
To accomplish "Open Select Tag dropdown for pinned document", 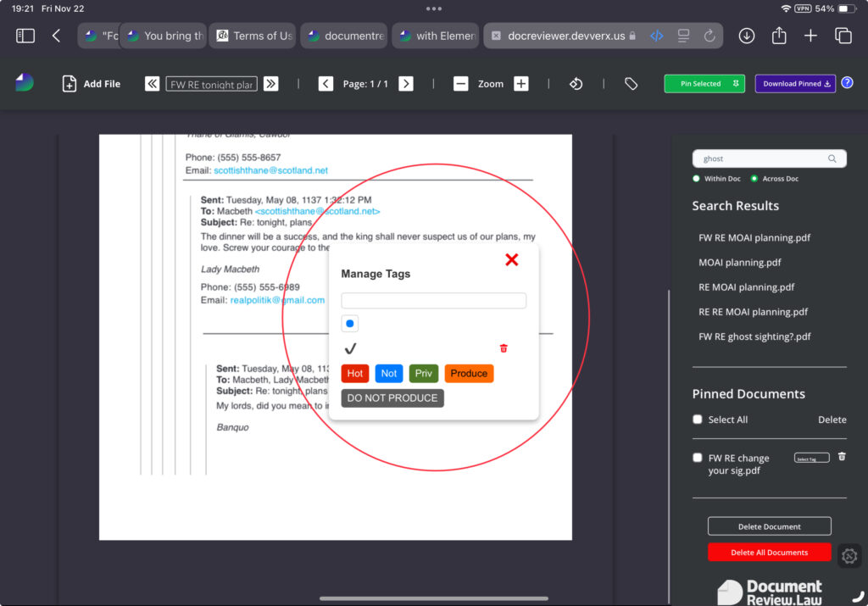I will click(x=811, y=459).
